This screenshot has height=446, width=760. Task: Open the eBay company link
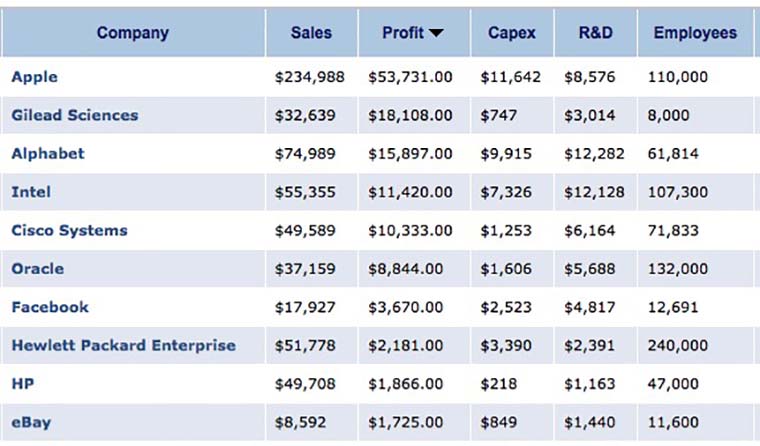(x=31, y=422)
